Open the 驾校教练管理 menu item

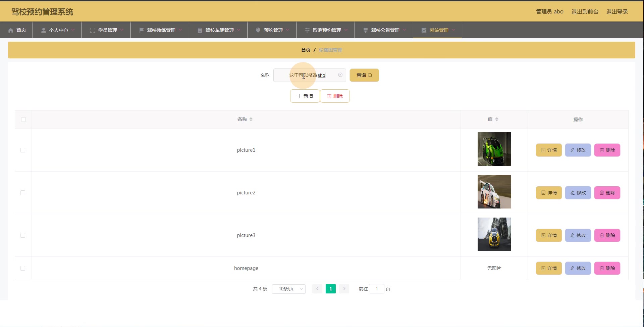(x=160, y=30)
